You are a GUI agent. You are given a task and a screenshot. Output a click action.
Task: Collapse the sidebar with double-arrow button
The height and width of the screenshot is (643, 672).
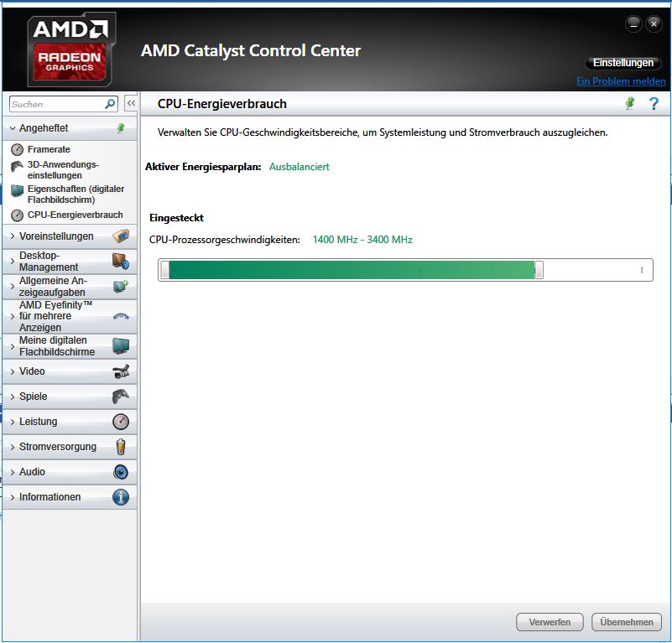(131, 103)
